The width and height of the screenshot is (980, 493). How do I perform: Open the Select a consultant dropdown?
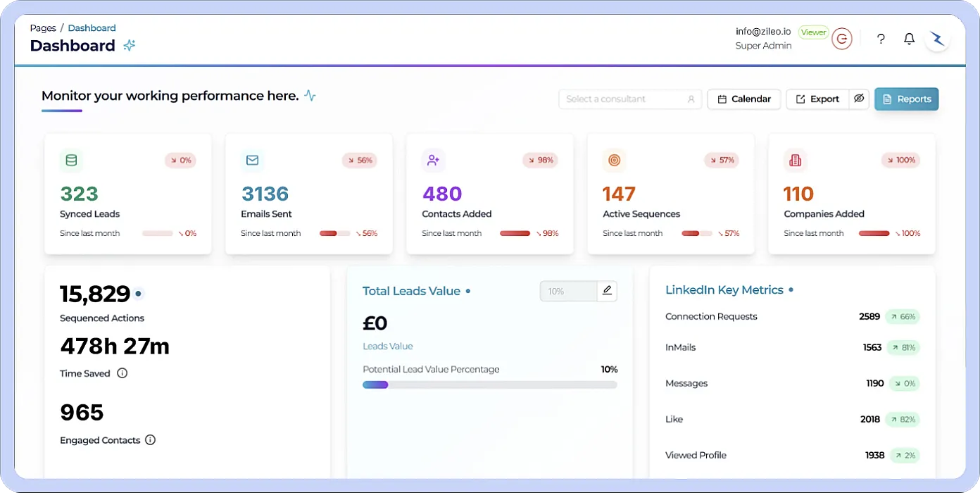coord(629,99)
